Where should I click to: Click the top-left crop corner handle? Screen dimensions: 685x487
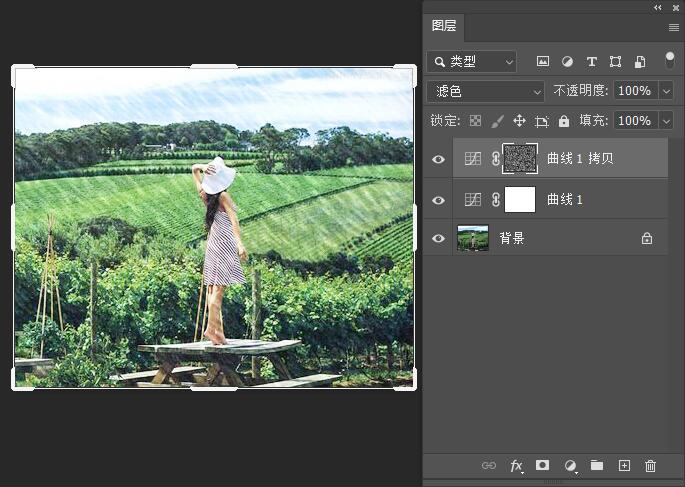coord(15,69)
